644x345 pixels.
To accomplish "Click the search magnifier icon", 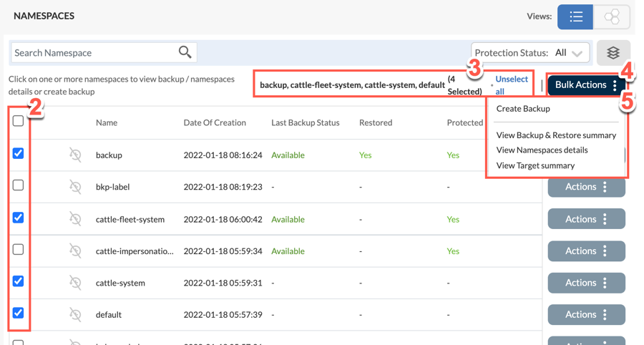I will click(185, 52).
